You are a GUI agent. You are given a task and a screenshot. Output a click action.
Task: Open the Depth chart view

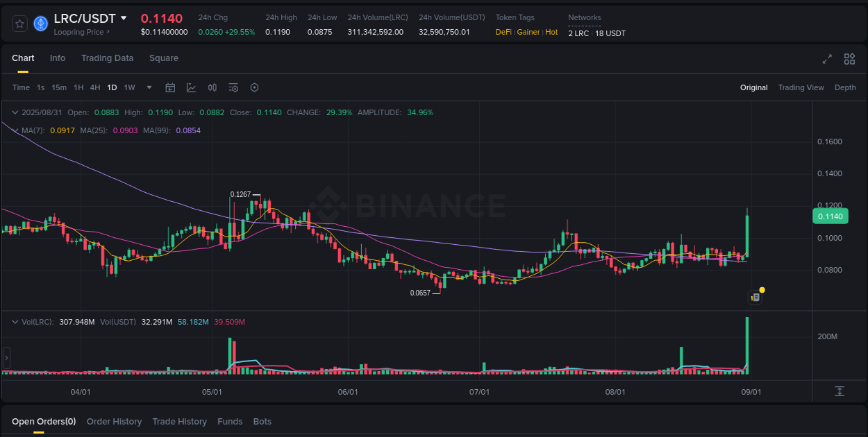845,87
